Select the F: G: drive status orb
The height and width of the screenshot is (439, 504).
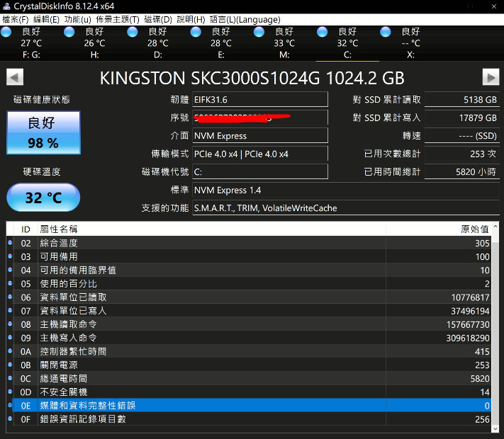click(6, 32)
